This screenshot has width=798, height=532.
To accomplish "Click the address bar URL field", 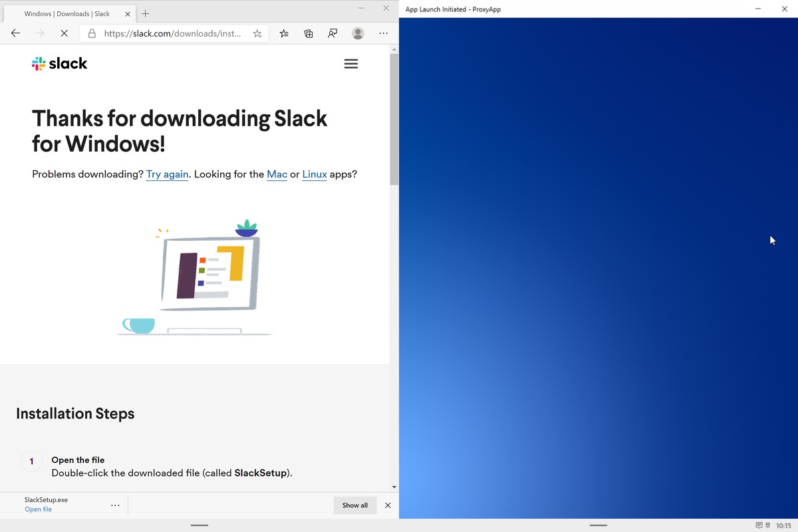I will (x=173, y=33).
